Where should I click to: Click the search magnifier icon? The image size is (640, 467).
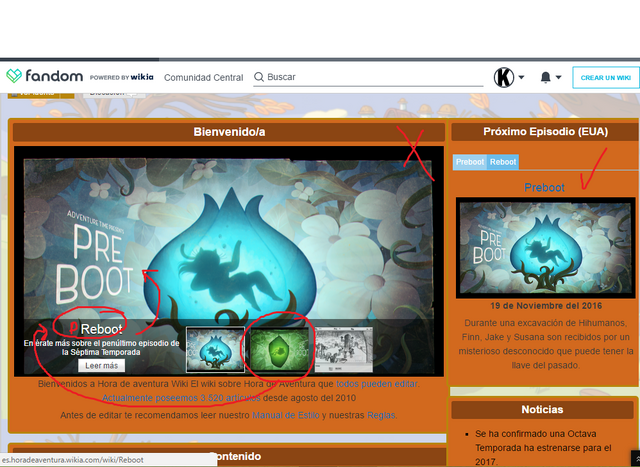pos(259,77)
